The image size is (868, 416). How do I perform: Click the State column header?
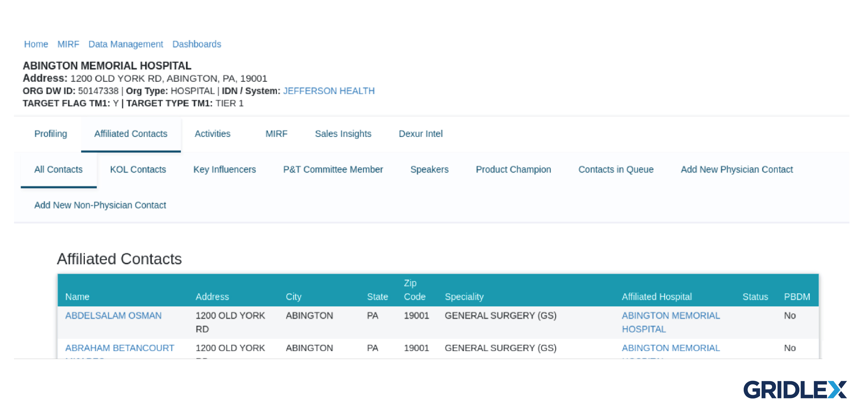378,297
